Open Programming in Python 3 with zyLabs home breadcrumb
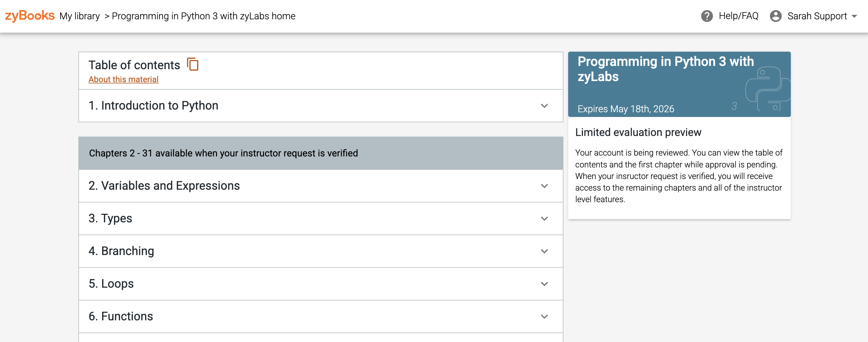The width and height of the screenshot is (868, 342). coord(204,16)
